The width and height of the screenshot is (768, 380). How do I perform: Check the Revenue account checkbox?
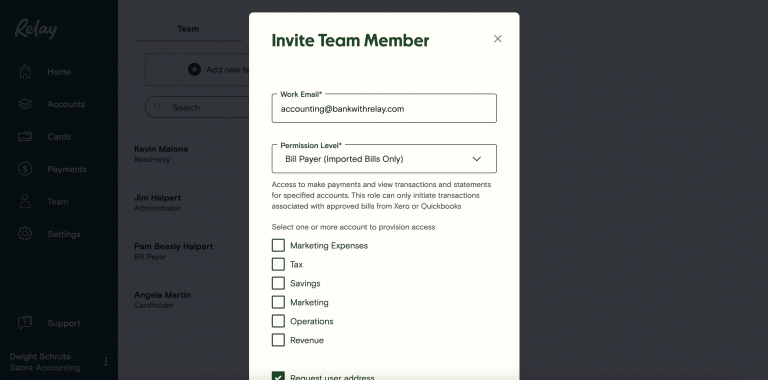[278, 340]
